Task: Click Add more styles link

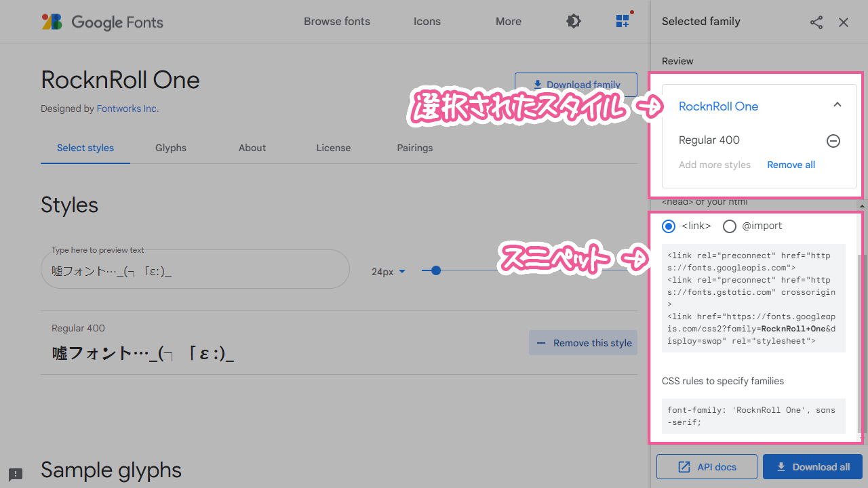Action: [x=715, y=165]
